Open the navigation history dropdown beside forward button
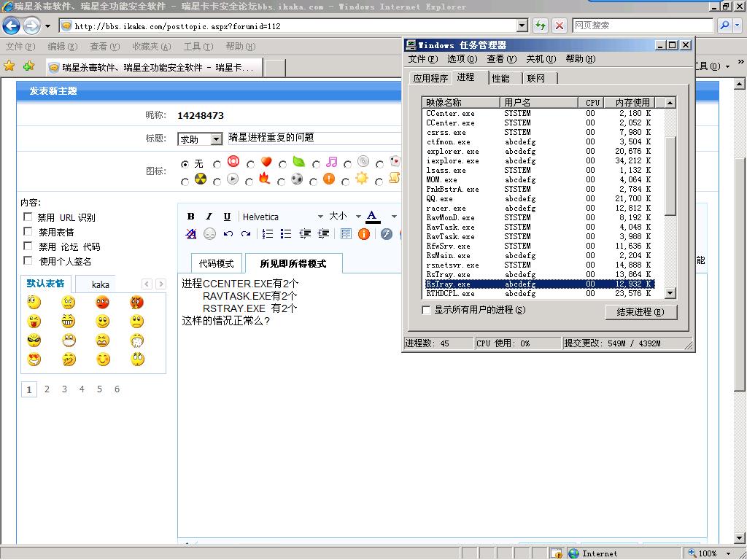Viewport: 747px width, 560px height. pos(47,26)
